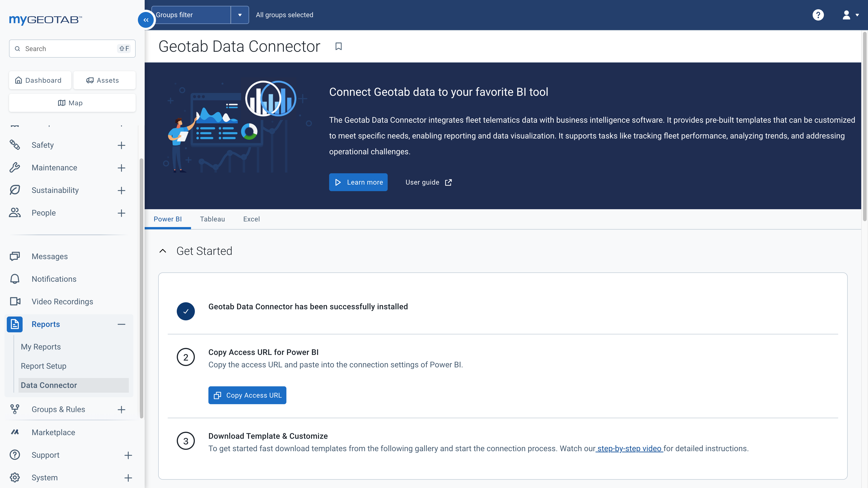
Task: Select Data Connector submenu item
Action: tap(73, 385)
